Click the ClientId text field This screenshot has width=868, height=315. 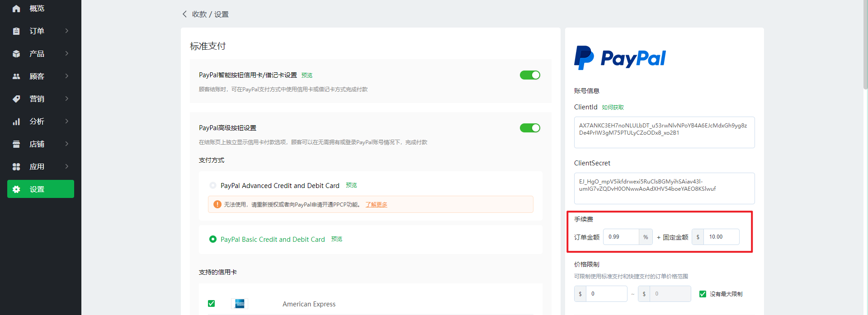tap(664, 132)
